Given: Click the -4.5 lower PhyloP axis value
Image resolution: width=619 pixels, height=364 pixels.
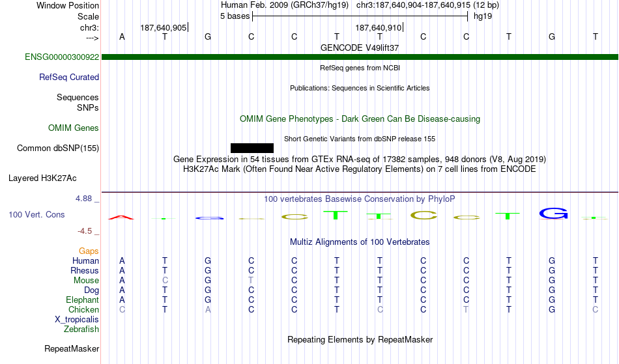Looking at the screenshot, I should pyautogui.click(x=85, y=231).
